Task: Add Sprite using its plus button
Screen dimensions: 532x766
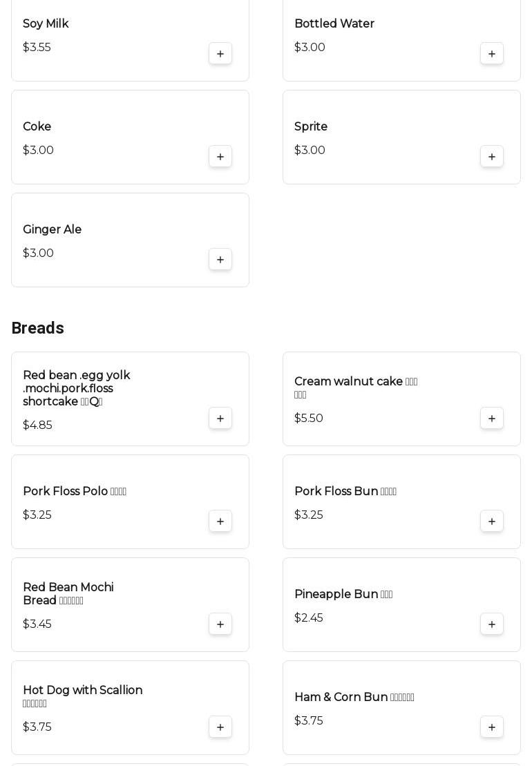Action: (x=492, y=157)
